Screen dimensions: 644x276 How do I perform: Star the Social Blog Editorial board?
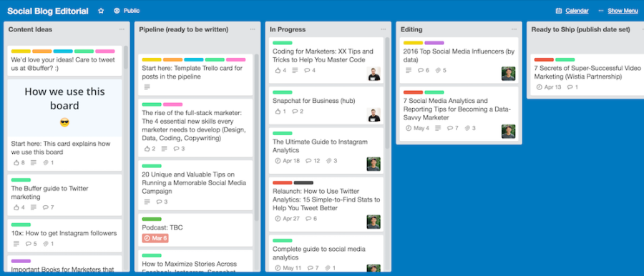(x=101, y=11)
